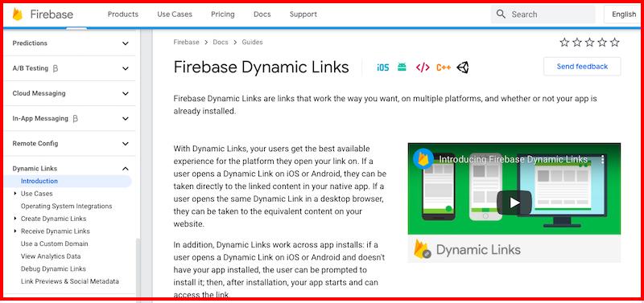The width and height of the screenshot is (644, 303).
Task: Click the Send feedback button
Action: (582, 67)
